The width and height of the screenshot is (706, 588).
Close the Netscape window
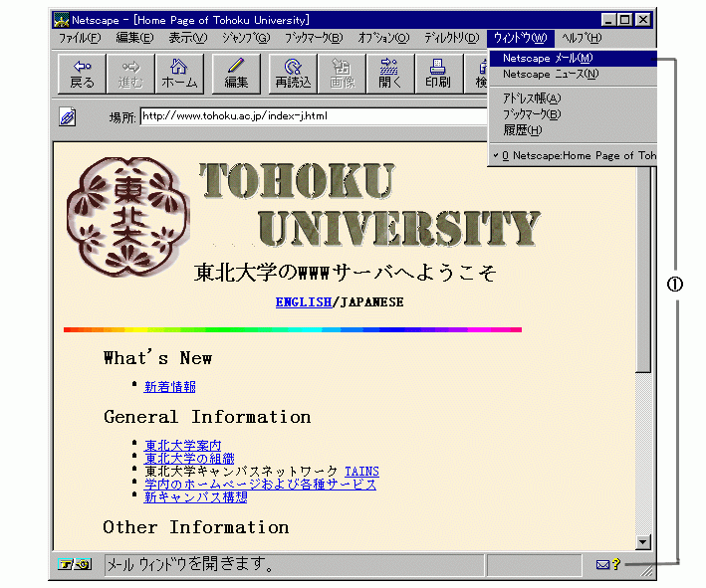tap(643, 20)
